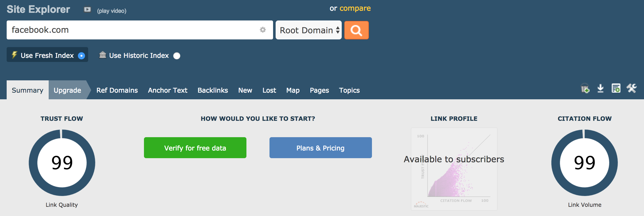Click the compare link

[355, 8]
